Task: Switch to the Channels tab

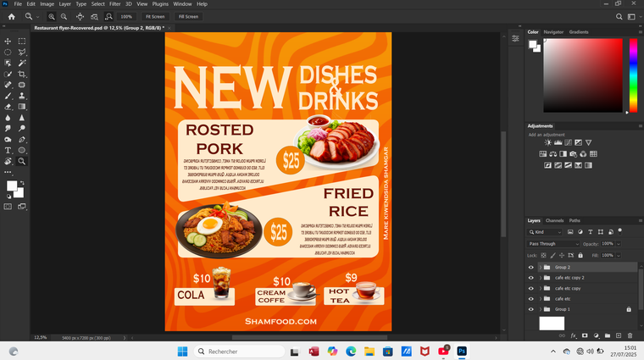Action: [x=554, y=220]
